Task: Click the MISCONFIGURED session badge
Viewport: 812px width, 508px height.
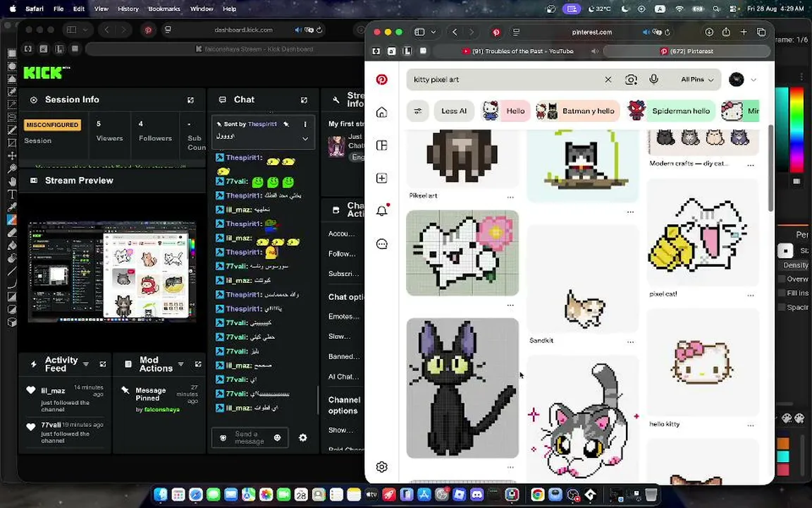Action: [52, 125]
